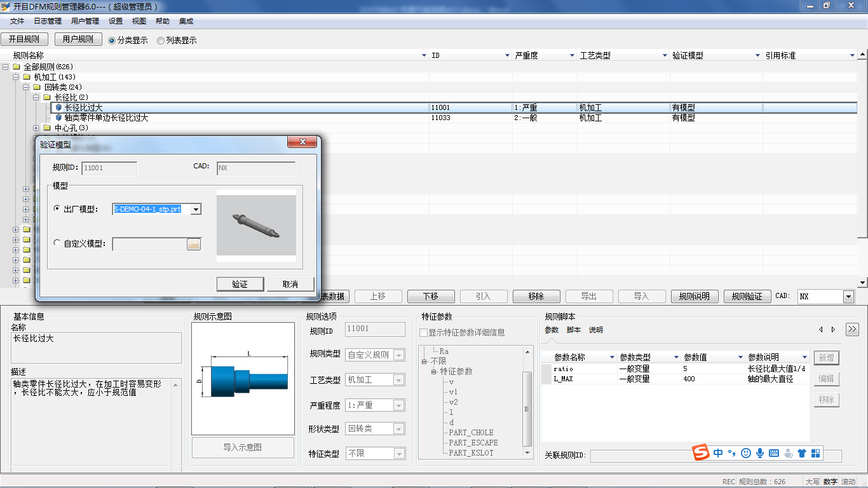
Task: Click the yellow folder icon of 长径比(2)
Action: [46, 97]
